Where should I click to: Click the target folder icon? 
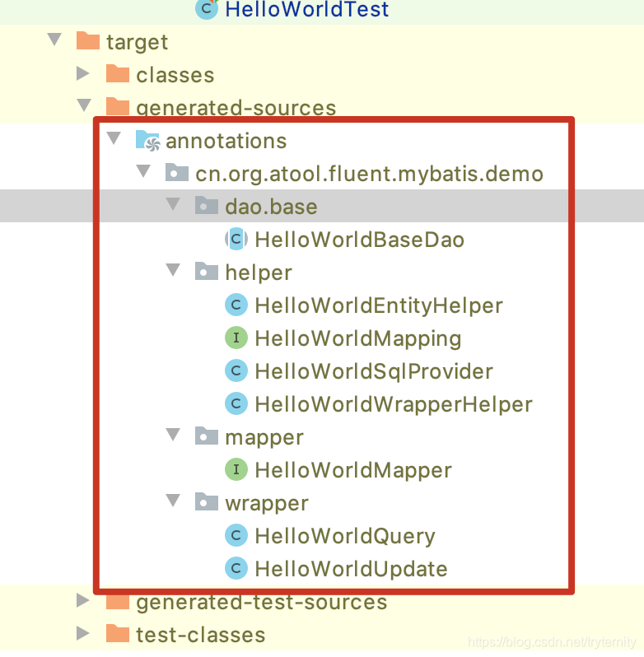tap(88, 40)
